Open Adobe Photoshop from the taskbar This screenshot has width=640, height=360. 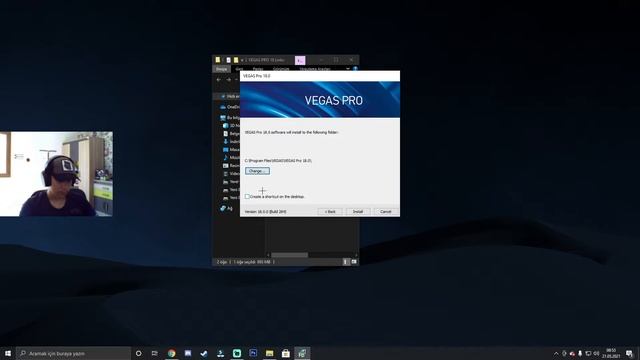tap(253, 353)
